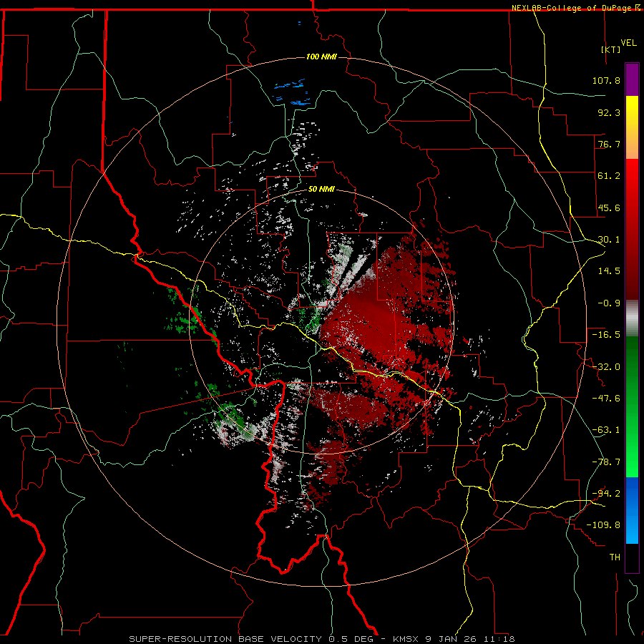Click the VEL legend title

628,43
